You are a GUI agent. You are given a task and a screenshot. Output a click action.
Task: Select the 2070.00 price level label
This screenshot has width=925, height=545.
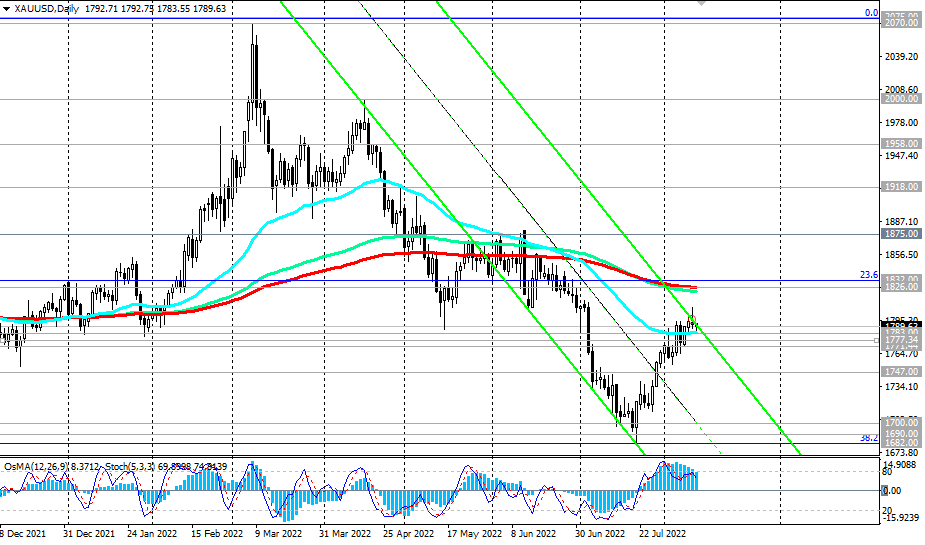coord(901,23)
